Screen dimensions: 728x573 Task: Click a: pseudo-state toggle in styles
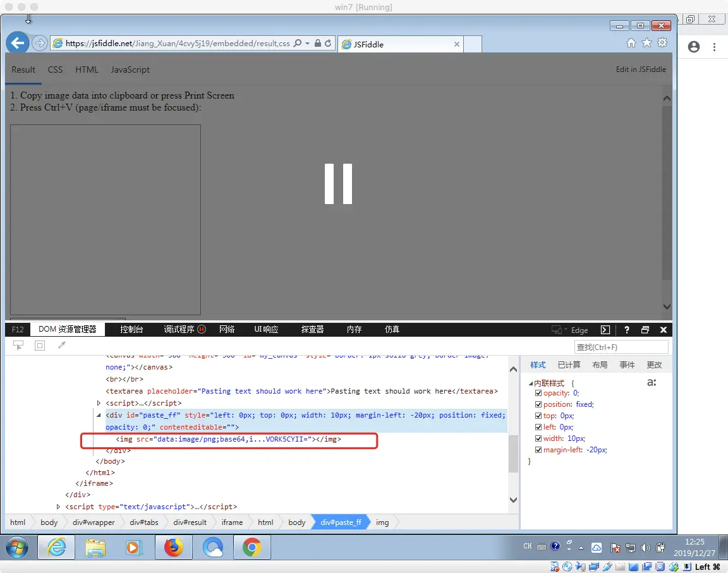tap(652, 383)
